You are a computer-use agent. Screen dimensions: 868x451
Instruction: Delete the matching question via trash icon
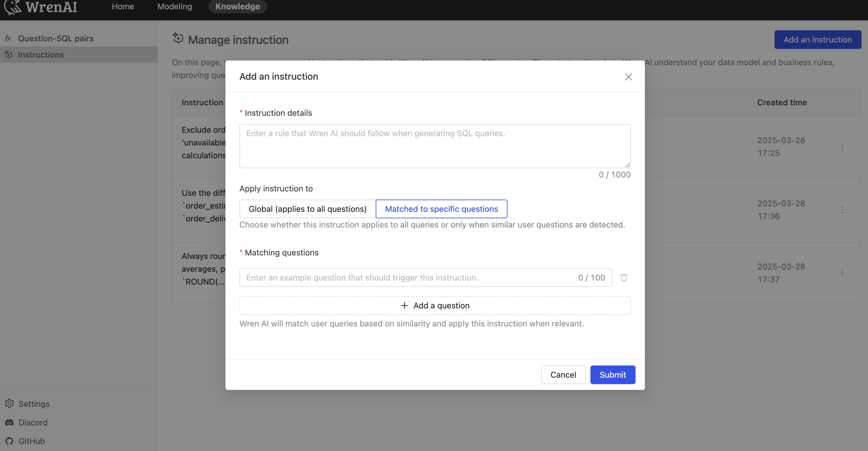624,278
